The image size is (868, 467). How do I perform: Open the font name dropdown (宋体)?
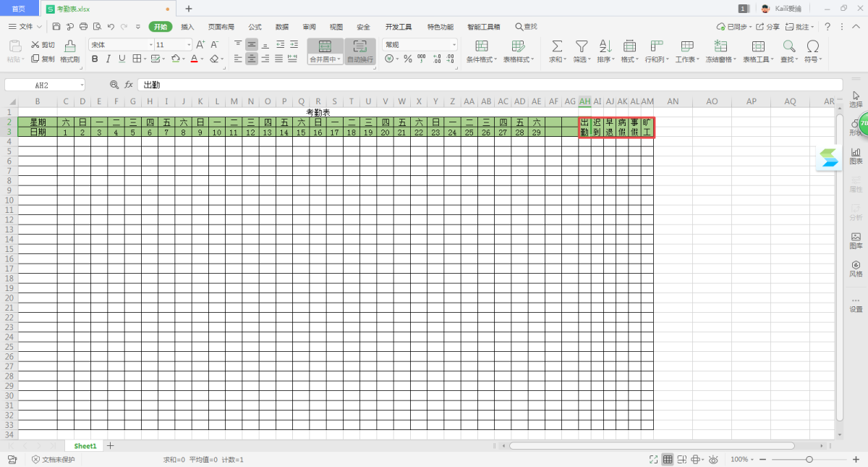(150, 45)
